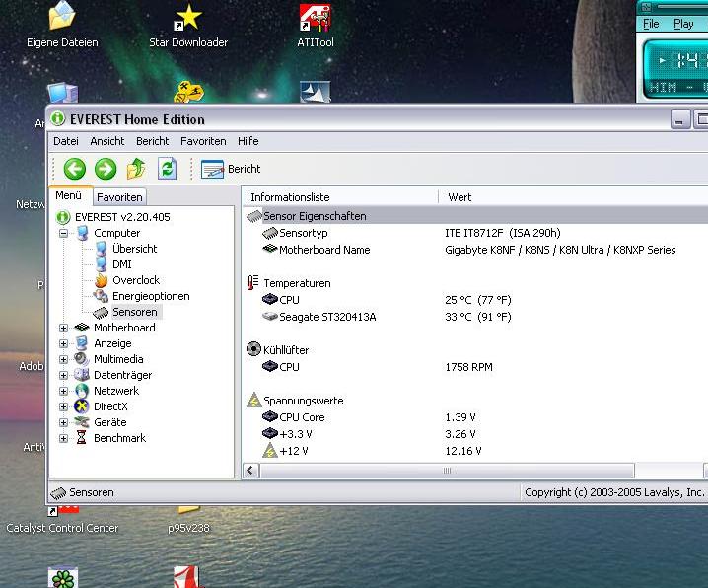The width and height of the screenshot is (708, 588).
Task: Switch to the Favoriten tab
Action: pos(119,197)
